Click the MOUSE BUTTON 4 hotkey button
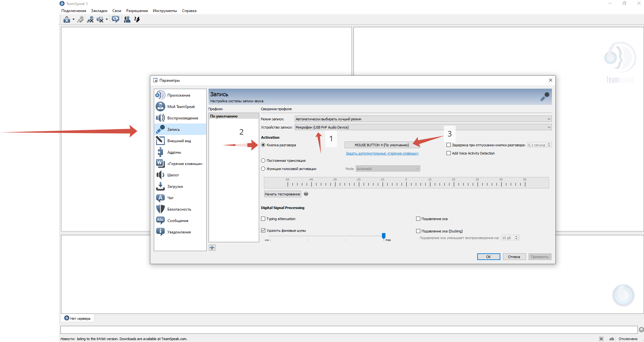The image size is (644, 342). (382, 145)
